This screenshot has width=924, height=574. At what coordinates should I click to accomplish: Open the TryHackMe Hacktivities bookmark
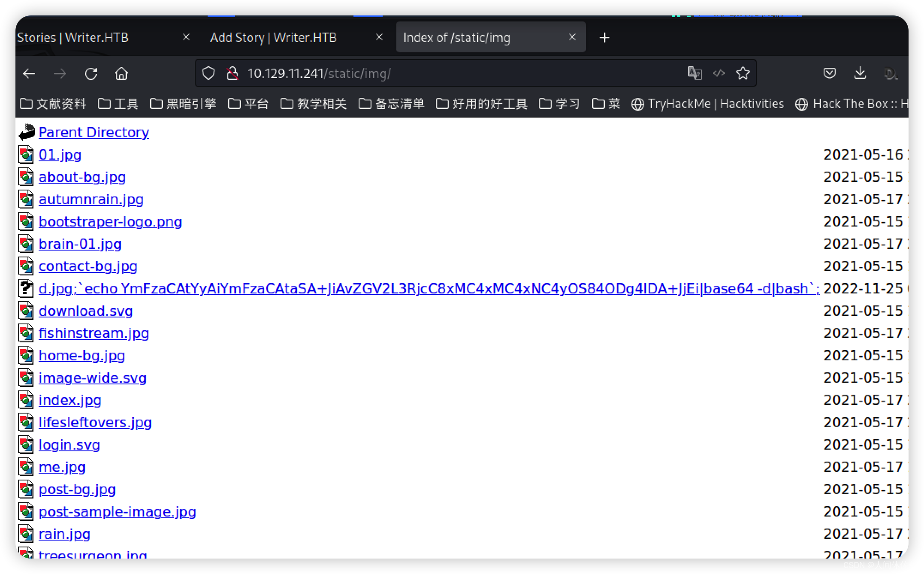708,104
